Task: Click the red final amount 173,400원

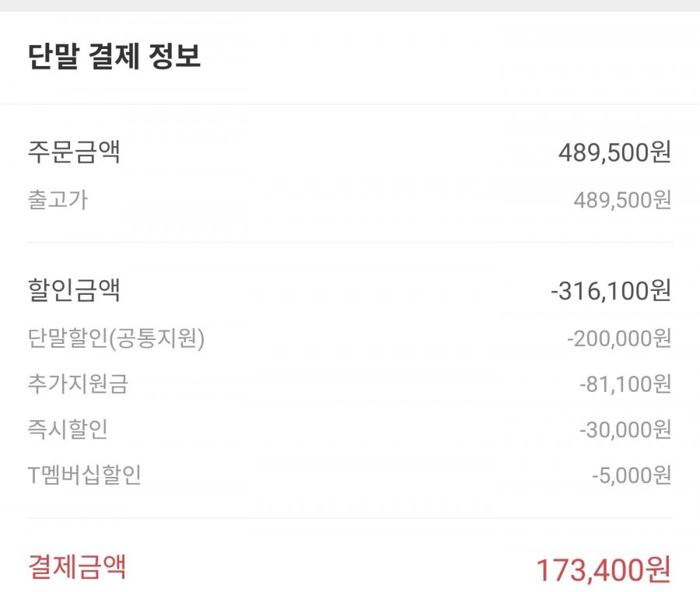Action: (603, 569)
